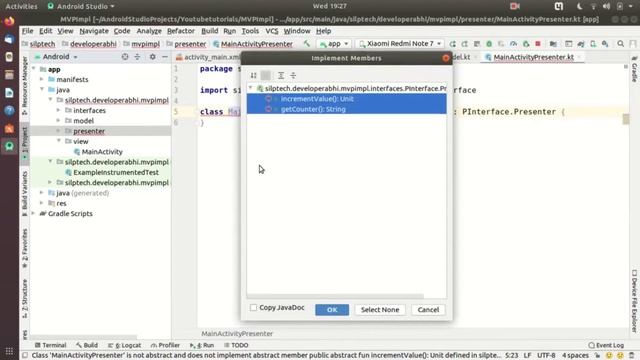Click the Make Project hammer icon
This screenshot has width=640, height=360.
point(306,43)
